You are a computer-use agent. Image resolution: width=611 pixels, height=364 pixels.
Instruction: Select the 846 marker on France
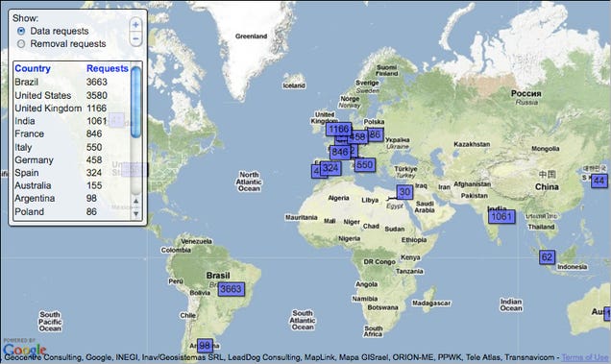[x=340, y=153]
